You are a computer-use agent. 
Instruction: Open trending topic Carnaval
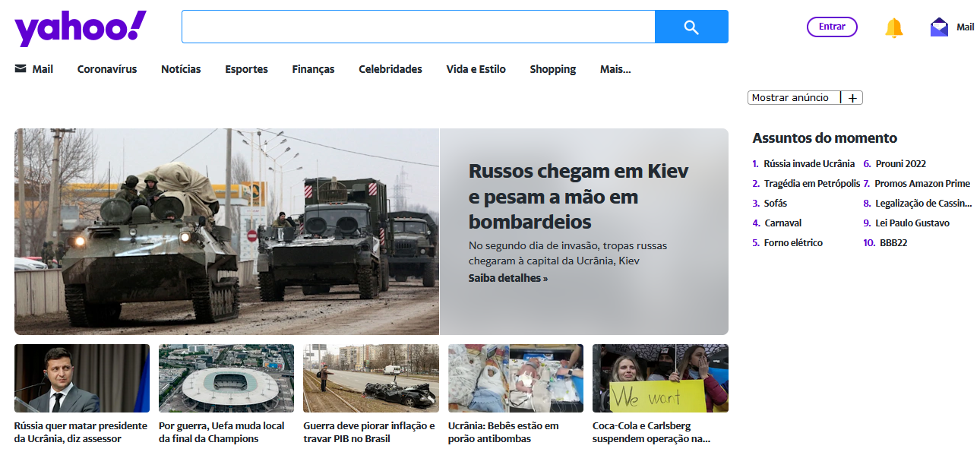point(782,223)
